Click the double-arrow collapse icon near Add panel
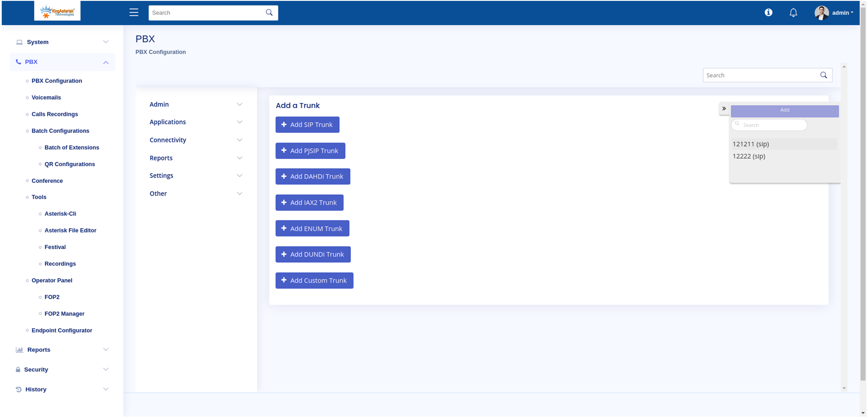Screen dimensions: 868x417 (x=724, y=109)
